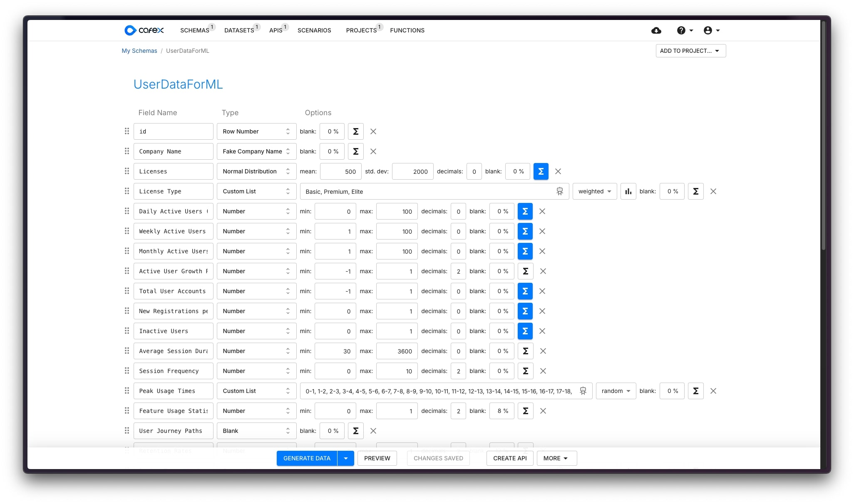The height and width of the screenshot is (504, 854).
Task: Click the cloud download icon in header
Action: tap(656, 30)
